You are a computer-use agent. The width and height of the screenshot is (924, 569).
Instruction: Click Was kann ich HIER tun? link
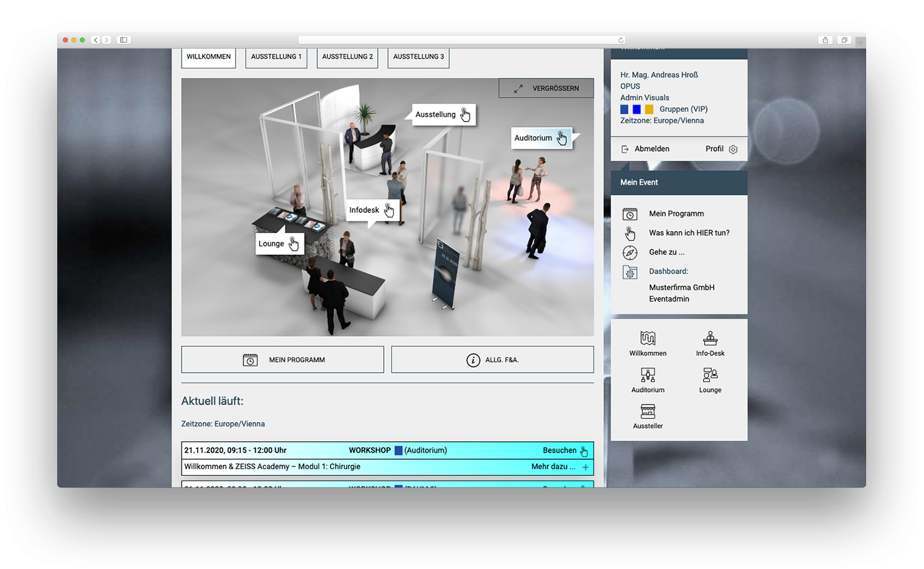click(689, 233)
